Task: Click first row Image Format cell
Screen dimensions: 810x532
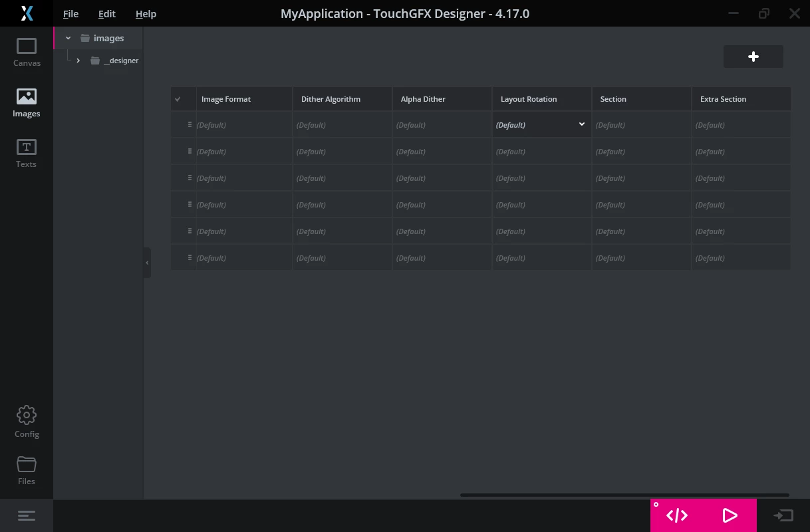Action: [244, 125]
